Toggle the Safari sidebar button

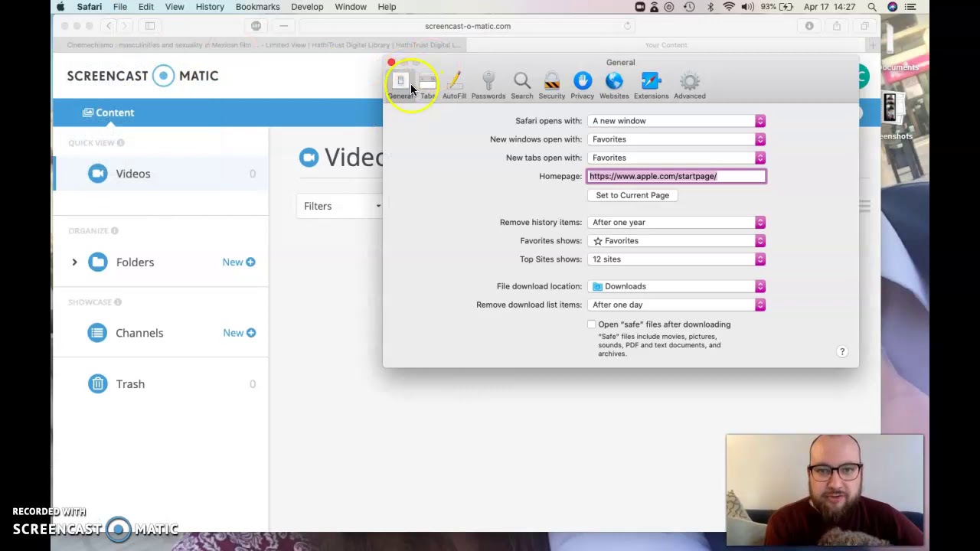(x=150, y=26)
